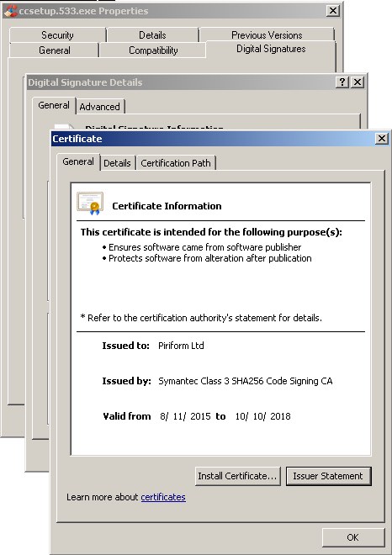Select General tab in Digital Signature Details
The image size is (392, 555).
[54, 105]
